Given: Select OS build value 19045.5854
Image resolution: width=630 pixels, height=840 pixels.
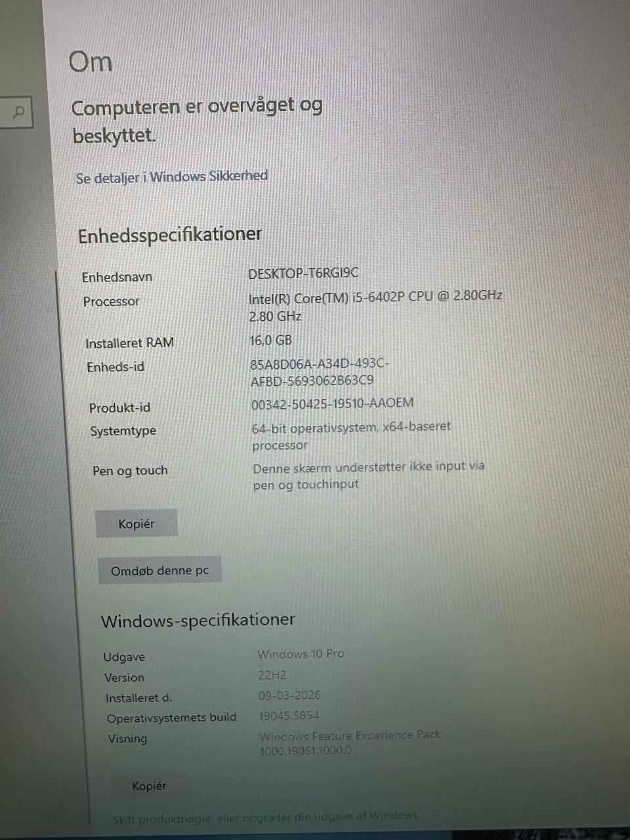Looking at the screenshot, I should pyautogui.click(x=289, y=716).
